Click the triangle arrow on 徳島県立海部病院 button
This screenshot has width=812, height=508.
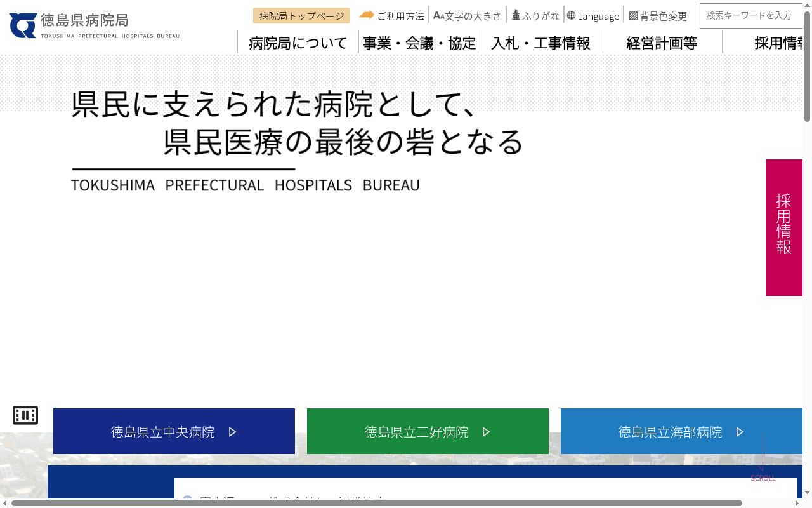(x=740, y=432)
